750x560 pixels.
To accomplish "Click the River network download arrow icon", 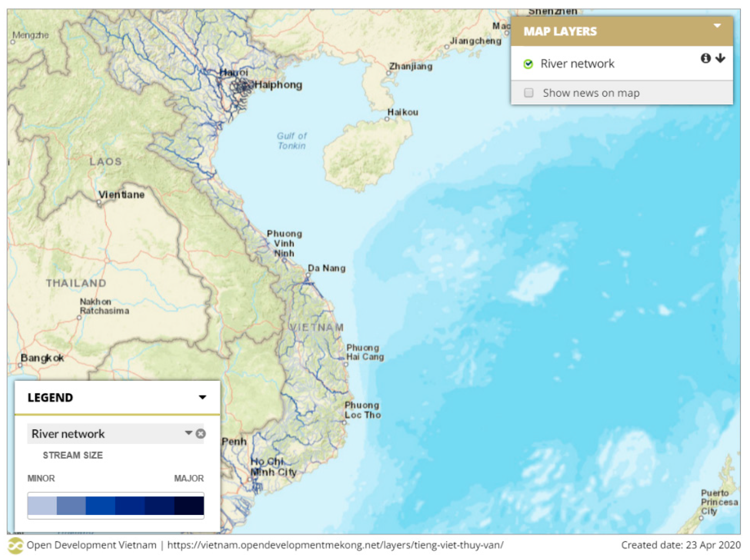I will tap(720, 58).
